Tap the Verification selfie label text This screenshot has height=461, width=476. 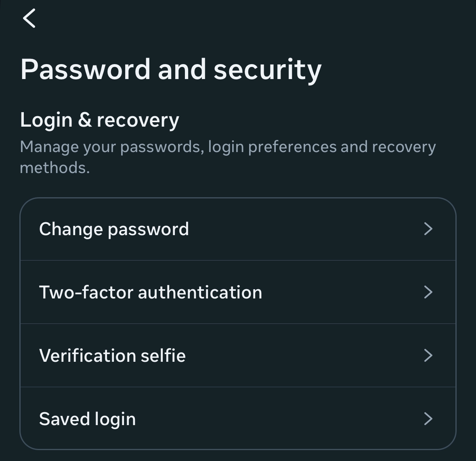tap(112, 355)
